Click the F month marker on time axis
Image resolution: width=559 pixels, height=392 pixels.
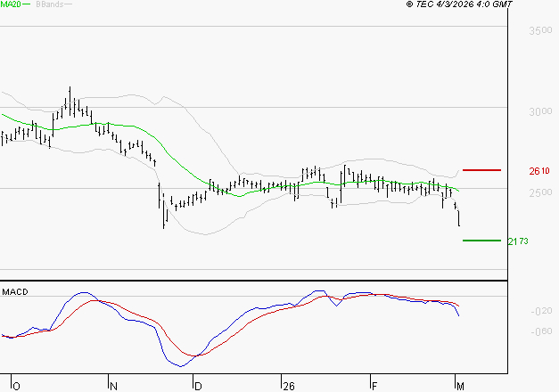click(374, 386)
